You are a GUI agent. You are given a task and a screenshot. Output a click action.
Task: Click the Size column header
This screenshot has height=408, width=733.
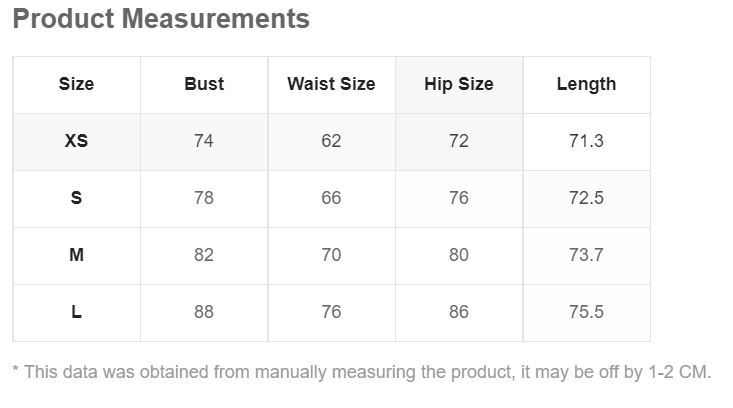(x=76, y=84)
